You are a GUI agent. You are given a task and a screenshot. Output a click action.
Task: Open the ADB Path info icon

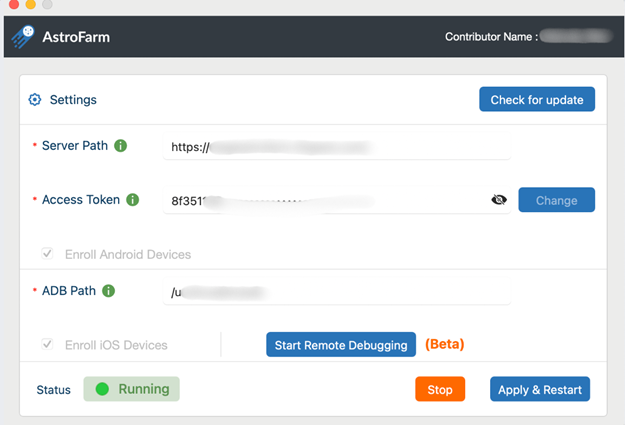pos(108,291)
